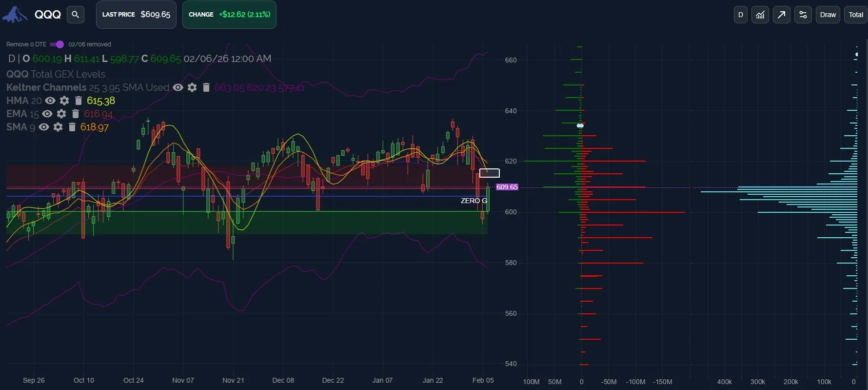Viewport: 868px width, 390px height.
Task: Click the Nov 21 date label
Action: (x=233, y=380)
